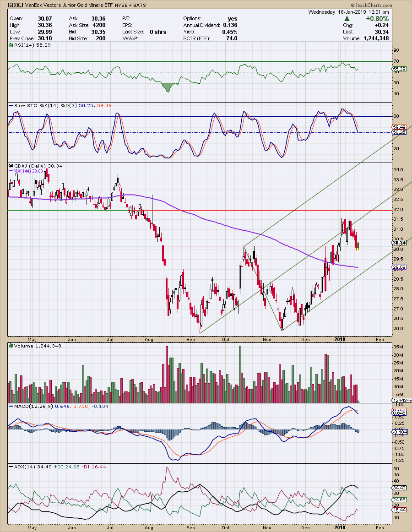Image resolution: width=412 pixels, height=532 pixels.
Task: Click the Last Size 0 shrs value
Action: click(158, 32)
